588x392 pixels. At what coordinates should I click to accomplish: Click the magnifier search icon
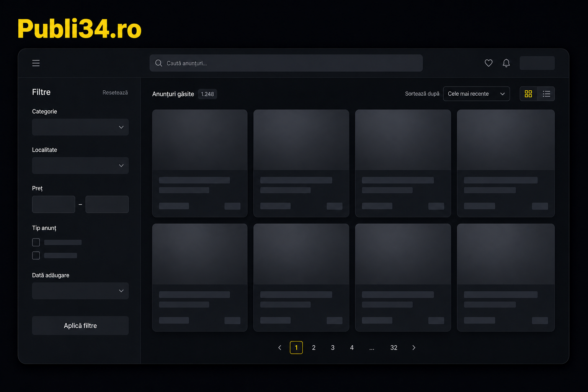click(158, 63)
